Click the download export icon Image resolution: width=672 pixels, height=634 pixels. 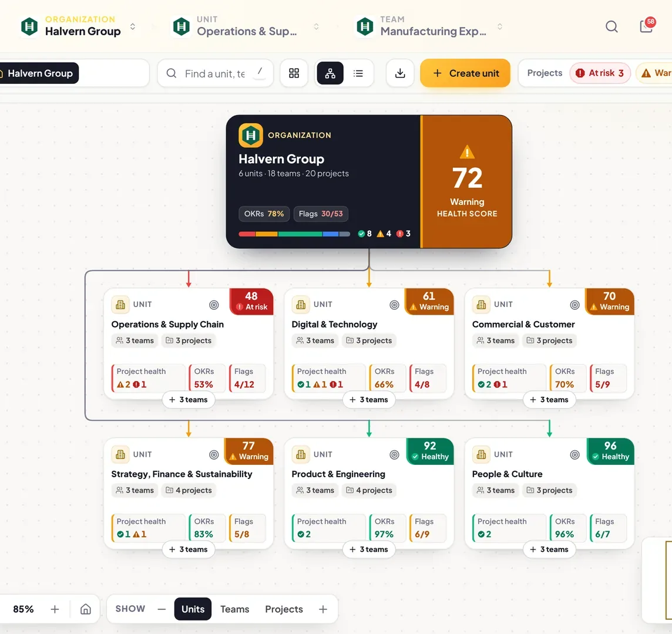pyautogui.click(x=400, y=73)
